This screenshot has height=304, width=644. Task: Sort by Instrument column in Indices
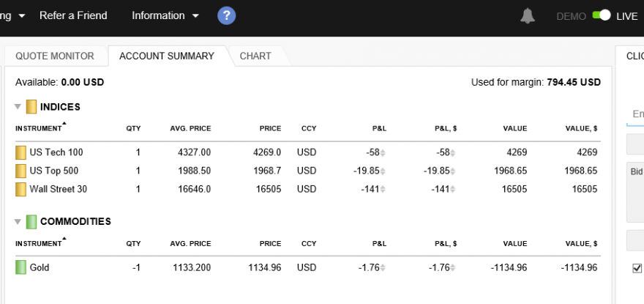[39, 128]
